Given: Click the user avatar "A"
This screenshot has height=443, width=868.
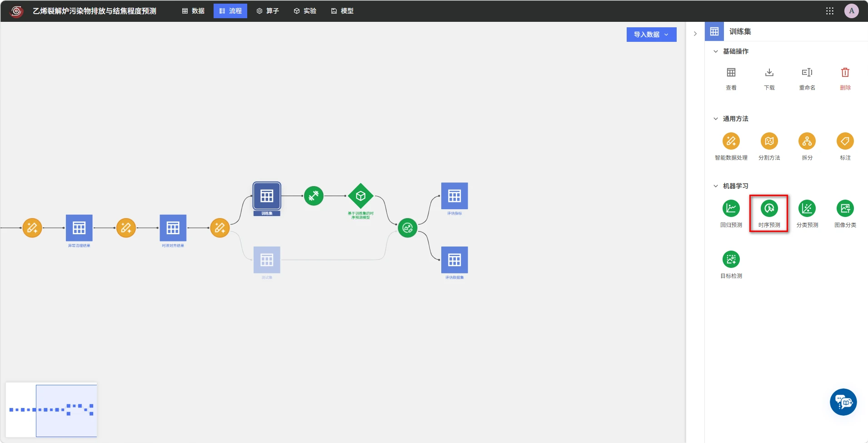Looking at the screenshot, I should click(x=851, y=11).
